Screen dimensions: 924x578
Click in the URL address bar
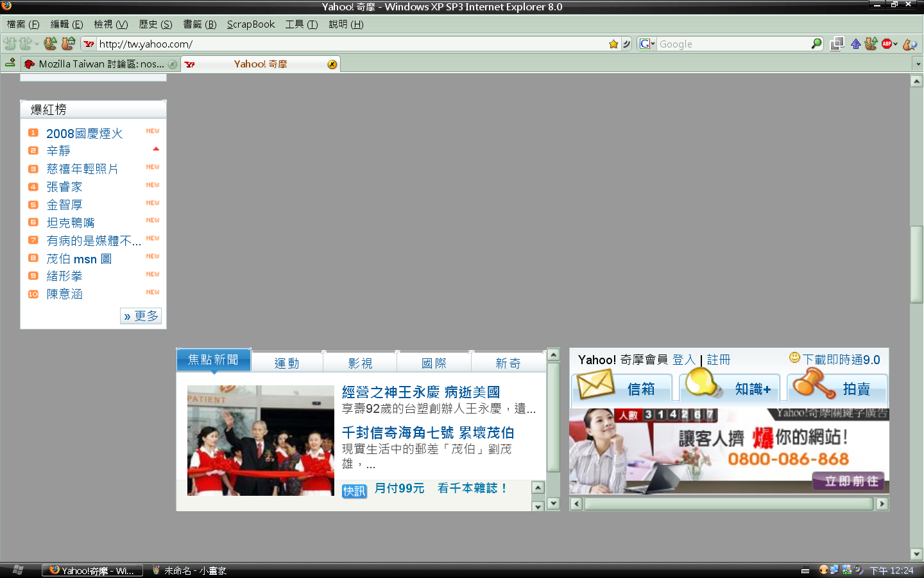(x=346, y=44)
